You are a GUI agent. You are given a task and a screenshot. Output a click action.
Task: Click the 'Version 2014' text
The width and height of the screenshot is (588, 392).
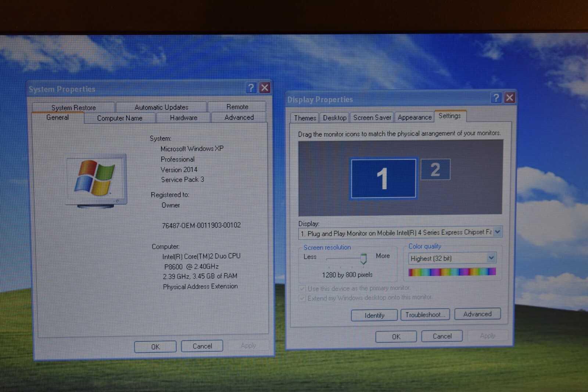coord(179,169)
